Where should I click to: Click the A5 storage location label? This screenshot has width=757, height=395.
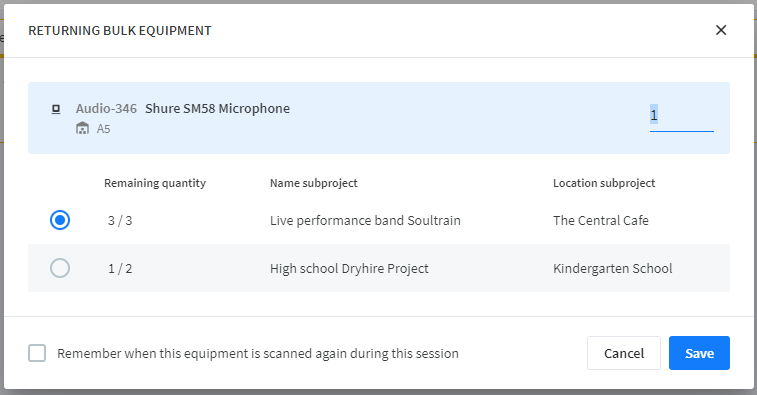click(103, 129)
